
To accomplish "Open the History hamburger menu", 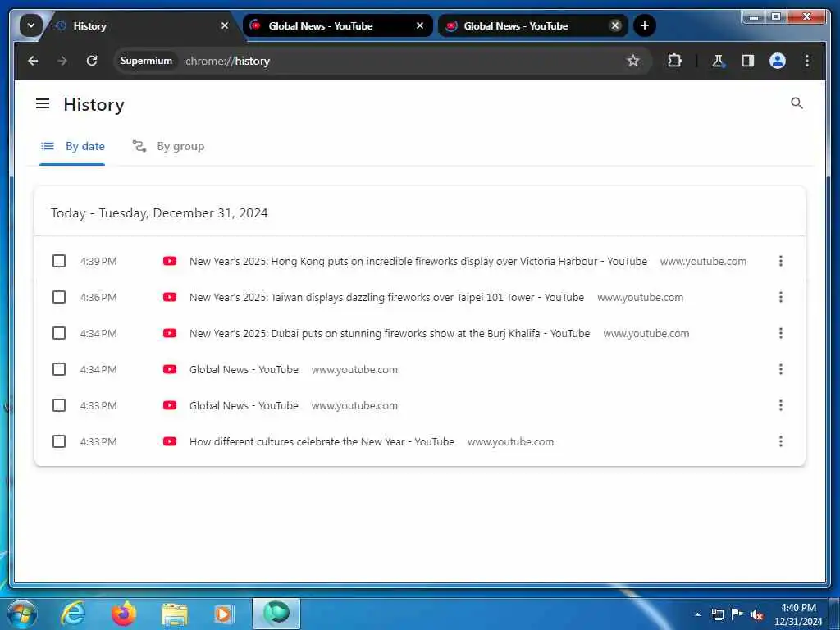I will pos(43,103).
